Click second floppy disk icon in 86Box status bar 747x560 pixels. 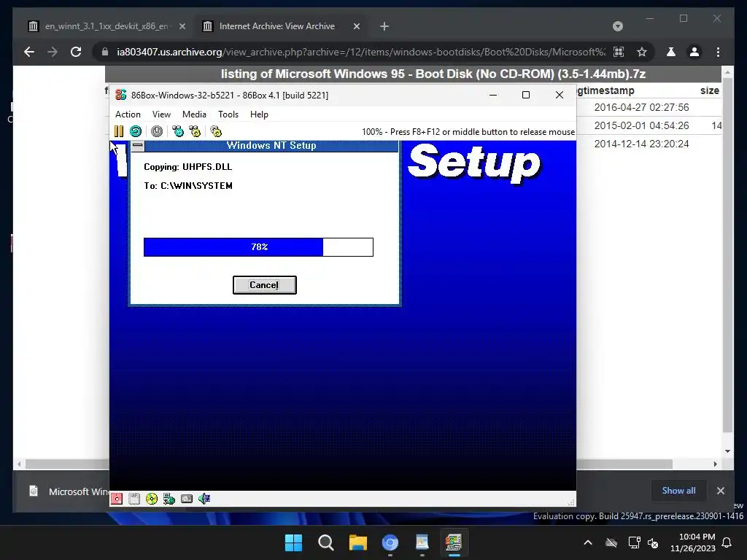134,499
